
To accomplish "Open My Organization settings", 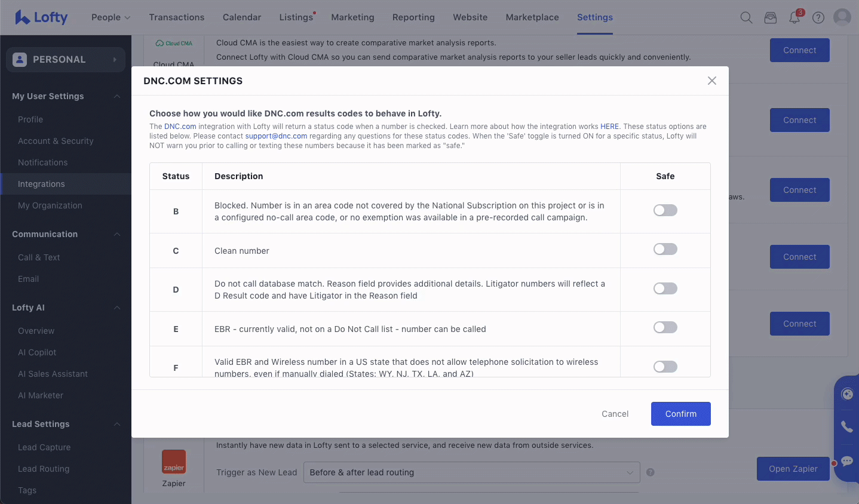I will (x=50, y=205).
